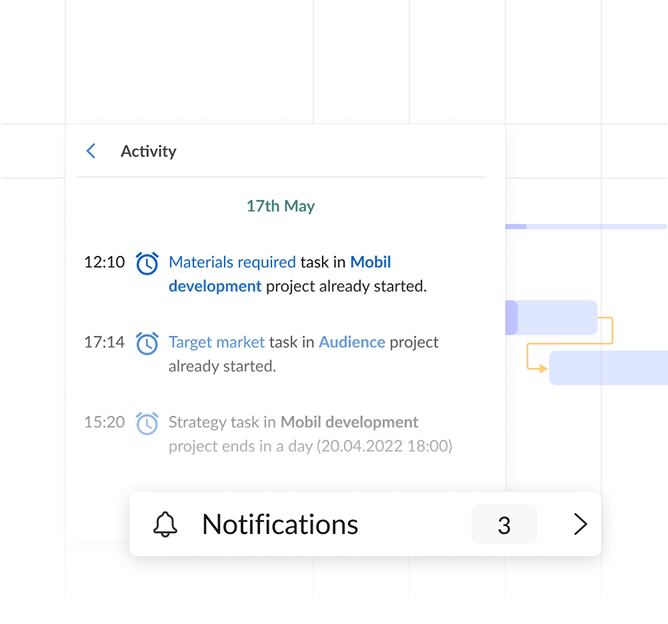Screen dimensions: 668x624
Task: Select the Activity panel title
Action: (x=148, y=151)
